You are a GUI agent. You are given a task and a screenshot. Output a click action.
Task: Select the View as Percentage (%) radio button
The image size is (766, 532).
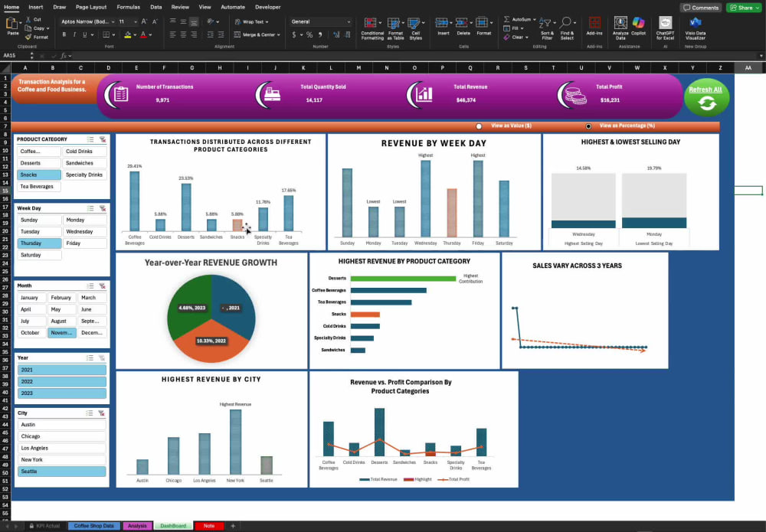click(x=588, y=126)
